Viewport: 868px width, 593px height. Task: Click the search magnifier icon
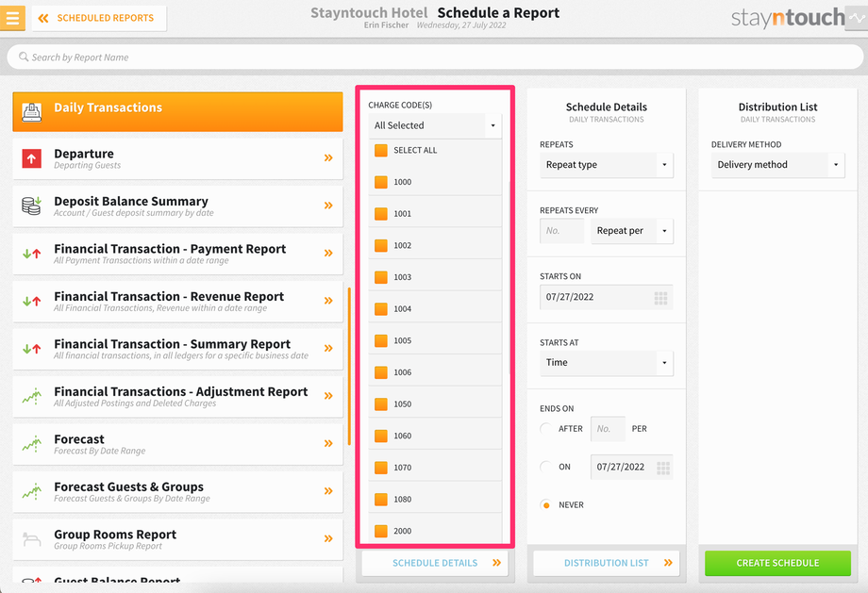pyautogui.click(x=24, y=57)
